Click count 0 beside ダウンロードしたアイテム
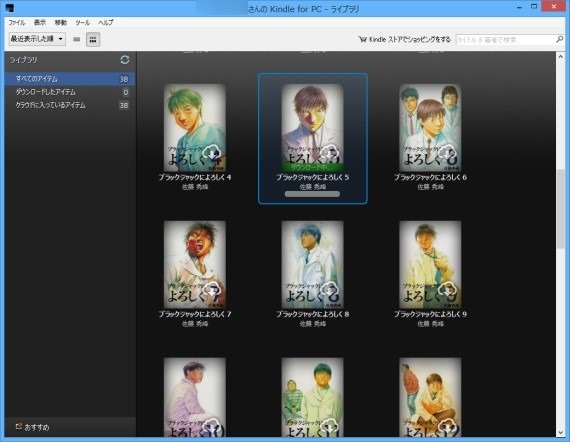The image size is (570, 442). tap(126, 92)
